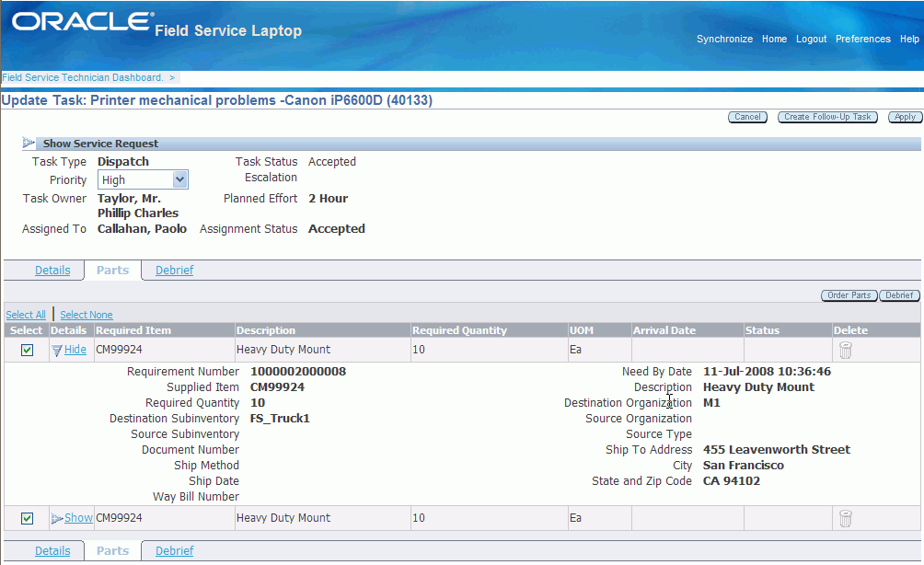The height and width of the screenshot is (565, 924).
Task: Open the lower Details tab at the bottom
Action: coord(52,550)
